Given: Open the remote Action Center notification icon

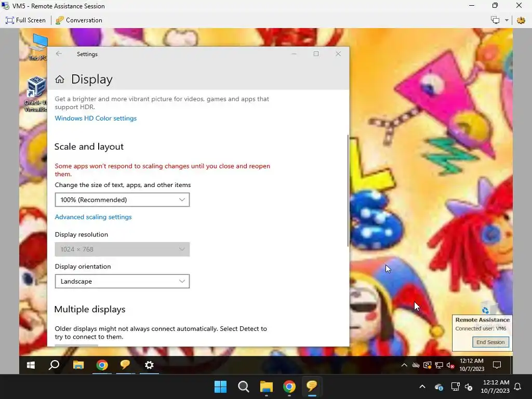Looking at the screenshot, I should click(x=497, y=365).
